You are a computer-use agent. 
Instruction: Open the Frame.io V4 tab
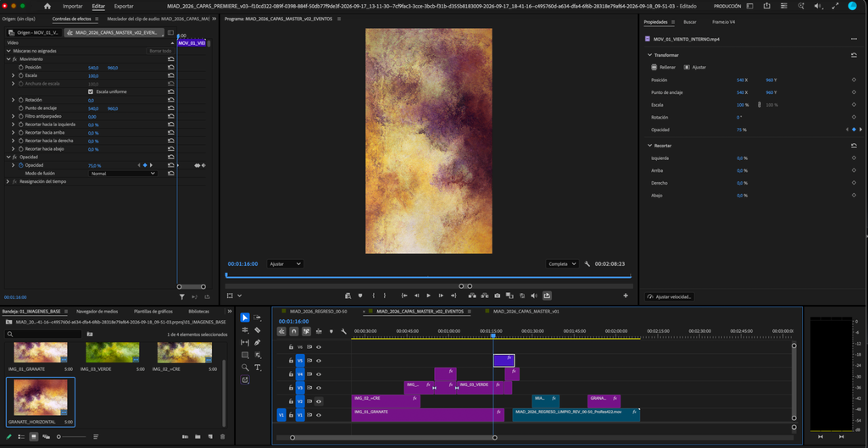(x=724, y=22)
